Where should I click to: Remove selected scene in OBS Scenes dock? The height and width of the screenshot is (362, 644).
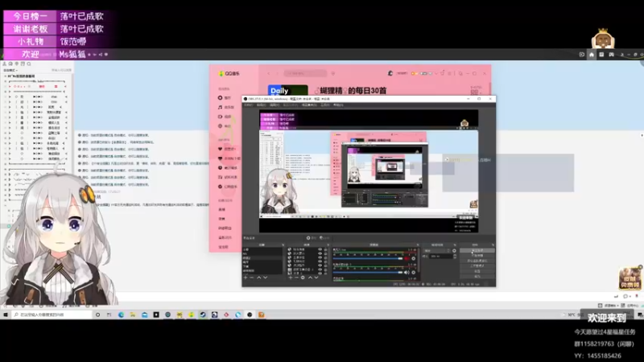point(251,278)
